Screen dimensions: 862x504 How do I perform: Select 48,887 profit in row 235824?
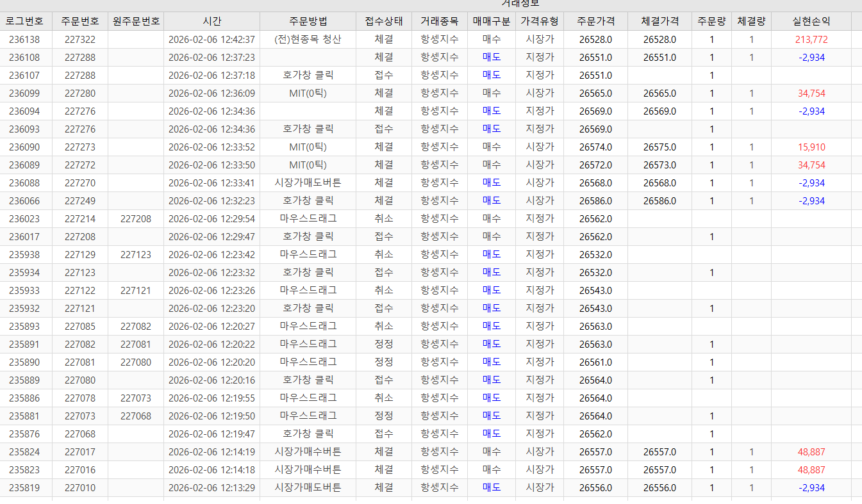811,451
